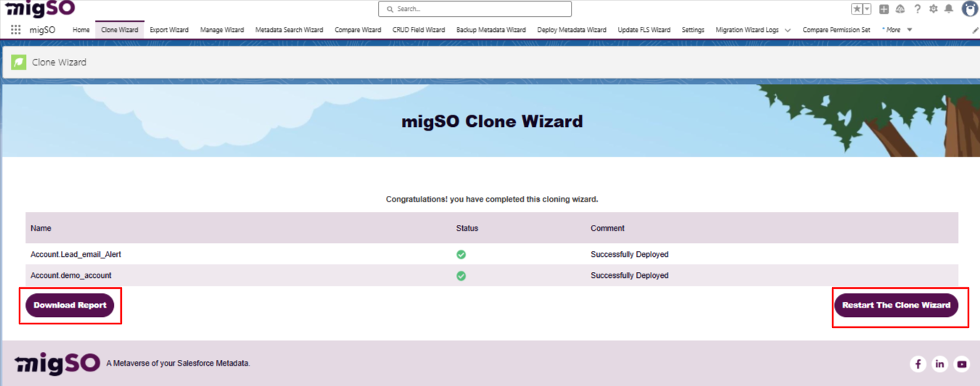Click the Metaverse of Salesforce Metadata tagline
The image size is (980, 386).
pos(178,364)
